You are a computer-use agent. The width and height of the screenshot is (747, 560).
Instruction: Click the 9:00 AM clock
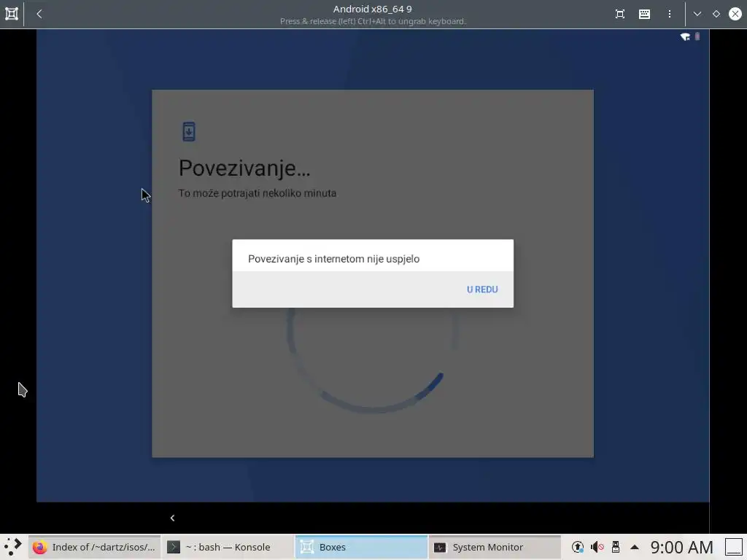(681, 547)
